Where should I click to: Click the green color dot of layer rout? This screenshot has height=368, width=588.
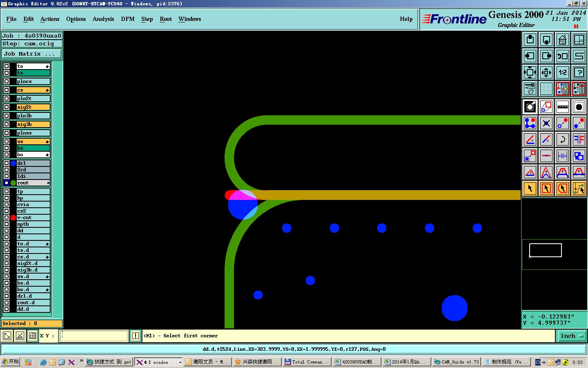(13, 183)
